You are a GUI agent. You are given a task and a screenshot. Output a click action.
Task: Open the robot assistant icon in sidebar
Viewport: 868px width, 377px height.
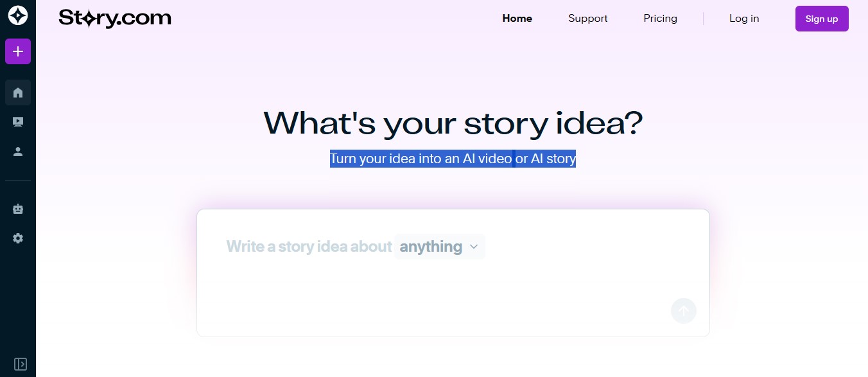(18, 209)
